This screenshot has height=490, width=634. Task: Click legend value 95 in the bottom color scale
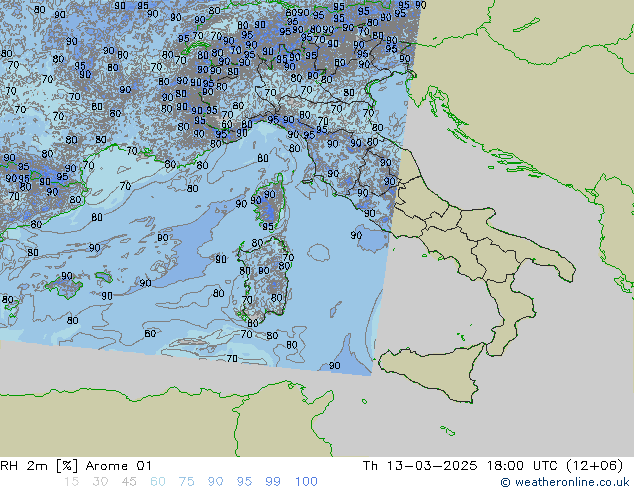pos(244,482)
